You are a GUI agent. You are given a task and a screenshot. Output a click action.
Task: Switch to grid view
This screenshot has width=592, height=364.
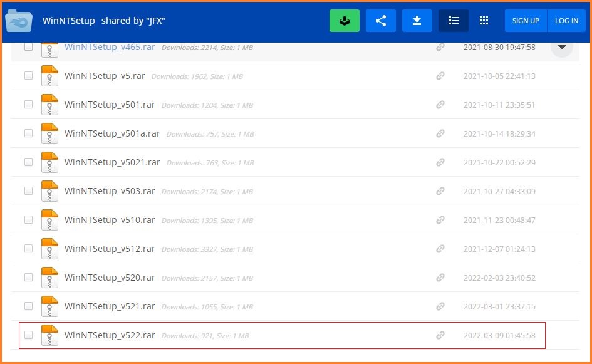pos(484,21)
